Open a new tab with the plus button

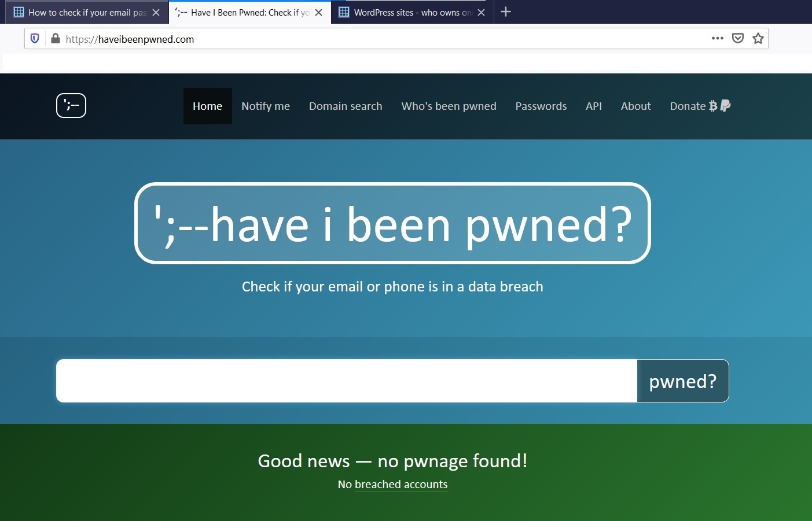tap(506, 12)
